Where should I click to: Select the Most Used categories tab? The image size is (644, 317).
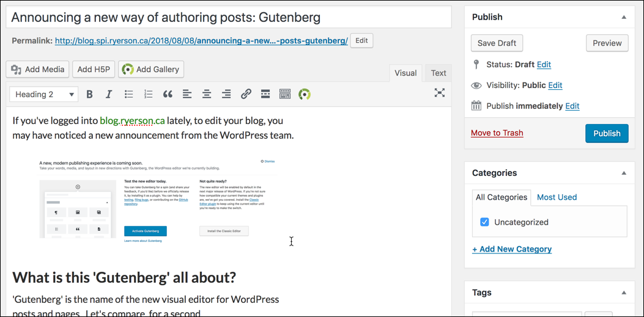tap(557, 197)
